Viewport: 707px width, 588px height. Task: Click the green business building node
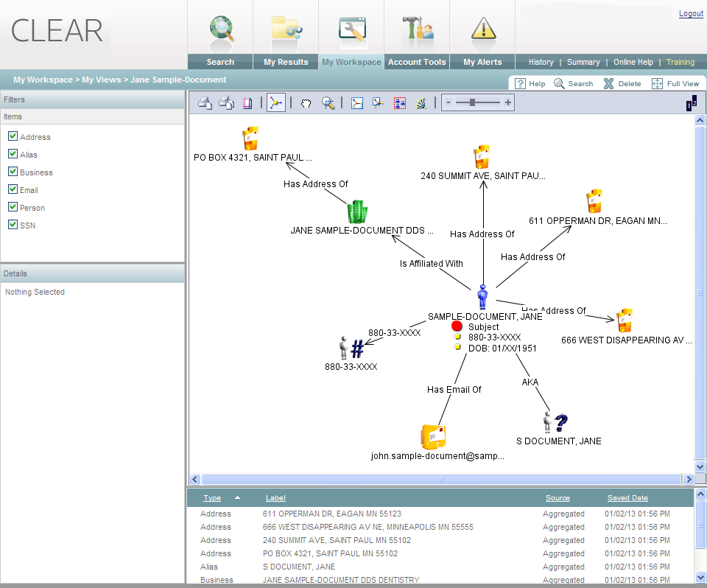coord(357,211)
